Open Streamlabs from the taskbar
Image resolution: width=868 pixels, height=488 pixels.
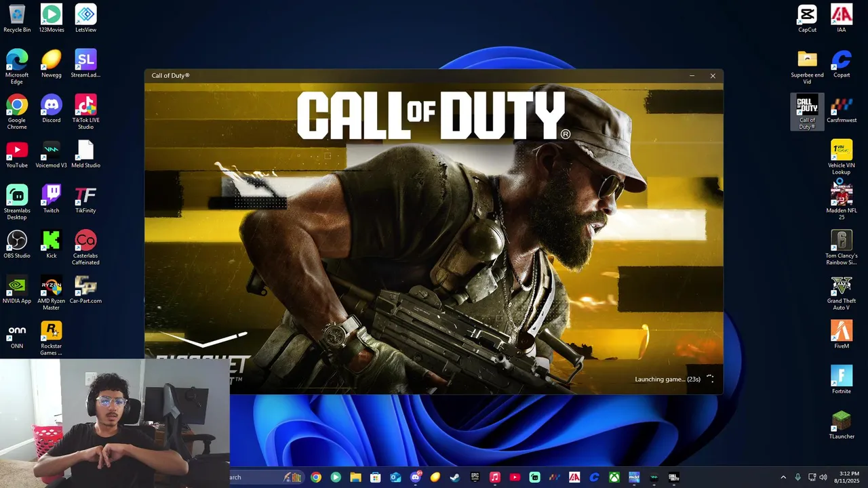pyautogui.click(x=534, y=477)
